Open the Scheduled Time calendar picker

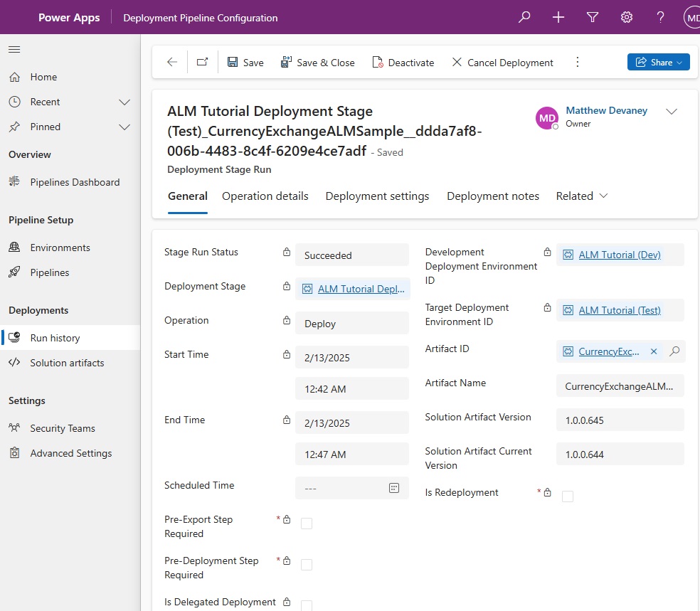click(x=394, y=488)
